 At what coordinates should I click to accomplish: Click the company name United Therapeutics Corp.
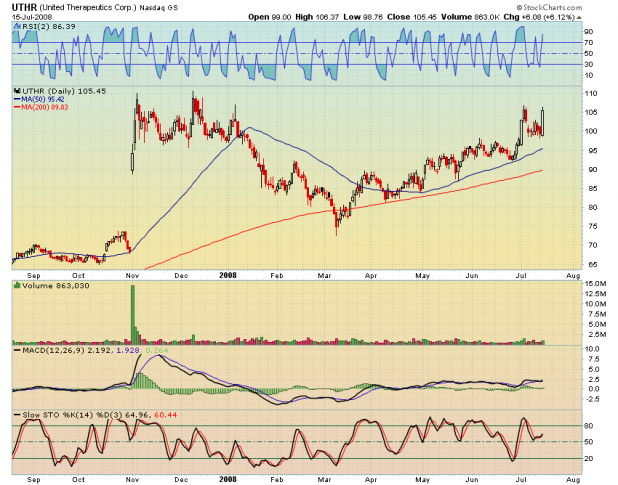pos(88,7)
